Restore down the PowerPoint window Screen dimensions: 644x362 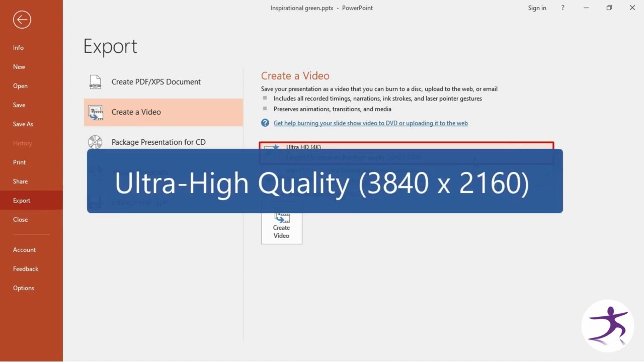609,8
